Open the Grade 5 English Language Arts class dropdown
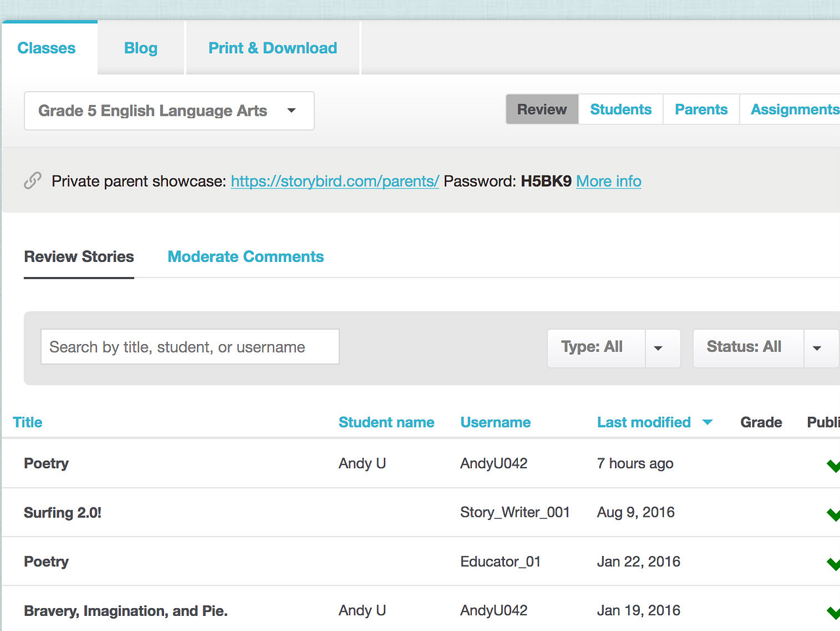 click(169, 110)
